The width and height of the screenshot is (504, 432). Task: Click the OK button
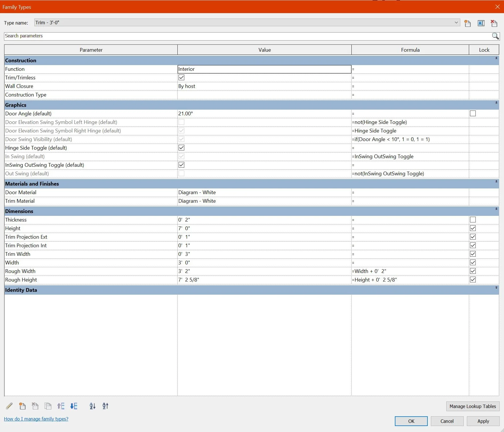tap(411, 421)
